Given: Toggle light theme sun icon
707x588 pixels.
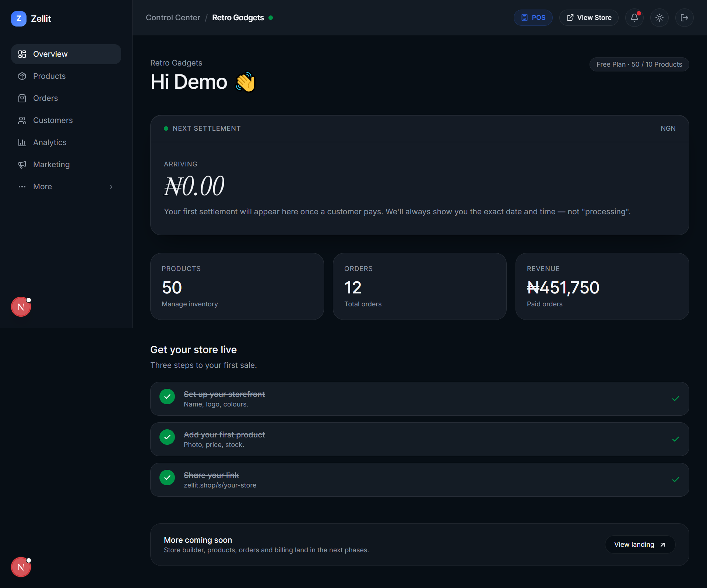Looking at the screenshot, I should point(659,18).
